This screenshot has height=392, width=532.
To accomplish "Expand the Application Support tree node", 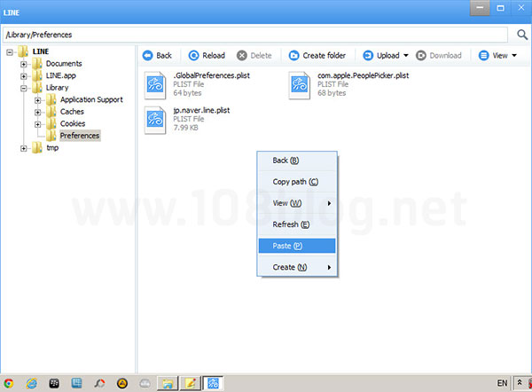I will 37,100.
